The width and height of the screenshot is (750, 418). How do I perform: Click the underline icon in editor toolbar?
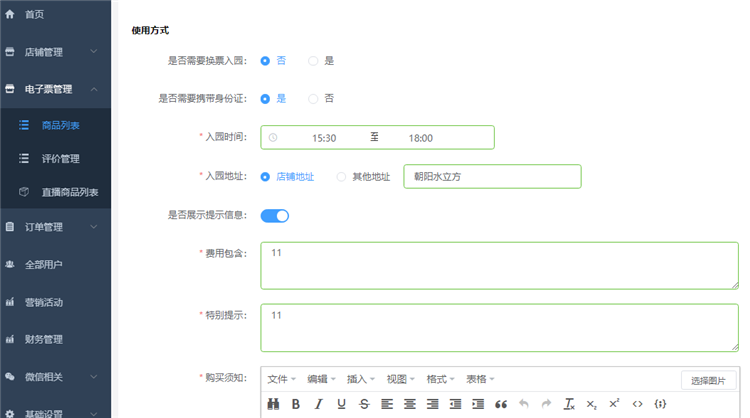pyautogui.click(x=342, y=404)
